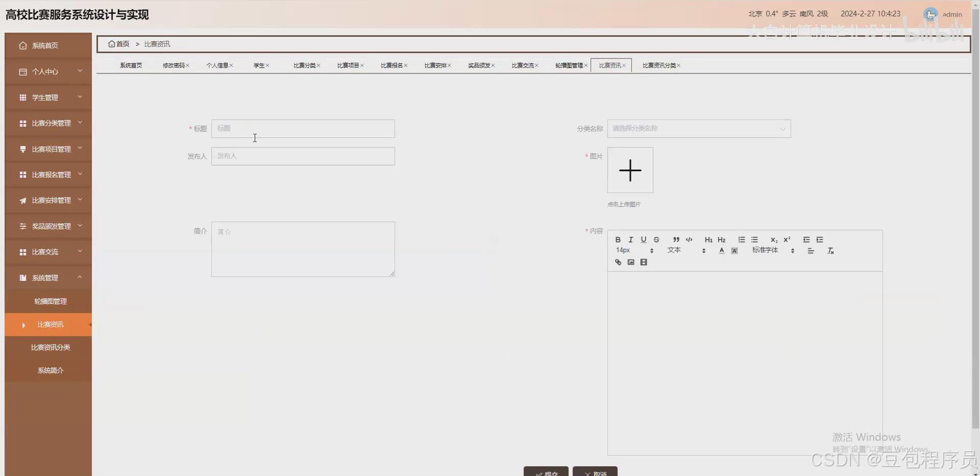Open the text background color picker
This screenshot has height=476, width=980.
click(734, 251)
